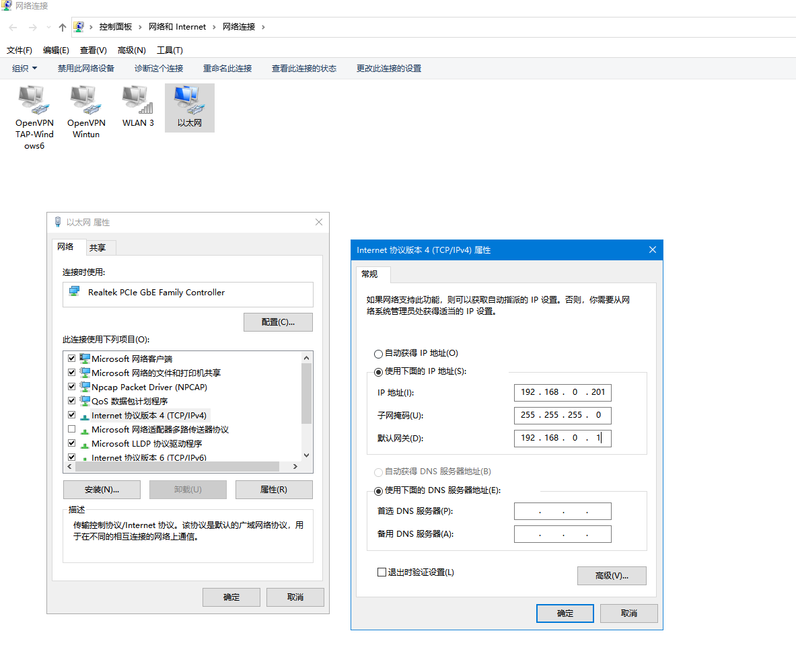Select the OpenVPN Wintun adapter icon
This screenshot has width=796, height=672.
coord(86,100)
